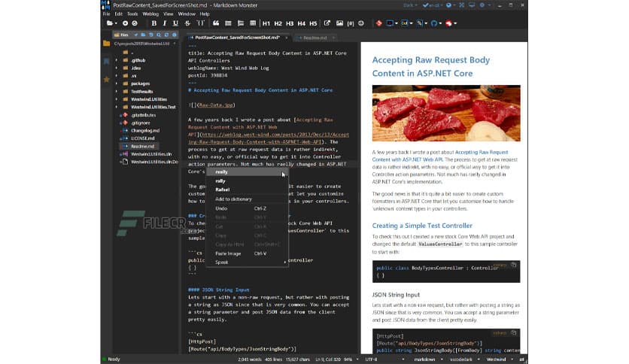The height and width of the screenshot is (364, 629).
Task: Toggle bold formatting in the toolbar
Action: point(154,23)
